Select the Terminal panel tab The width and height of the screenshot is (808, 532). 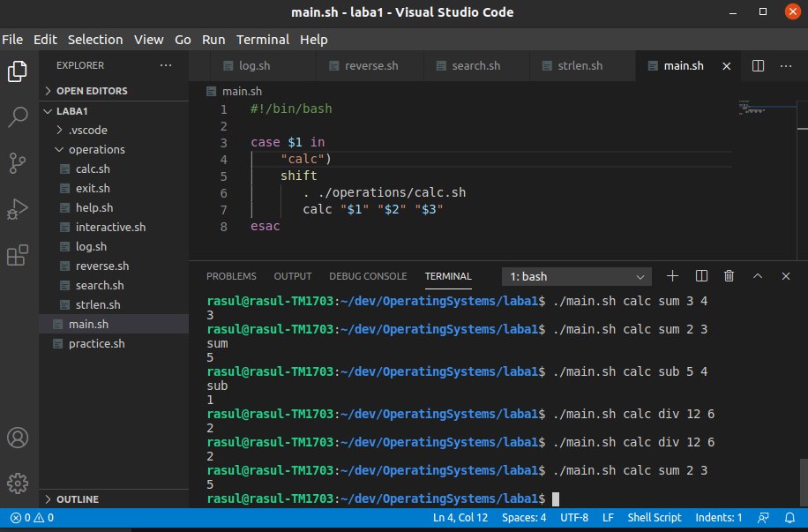click(x=448, y=276)
